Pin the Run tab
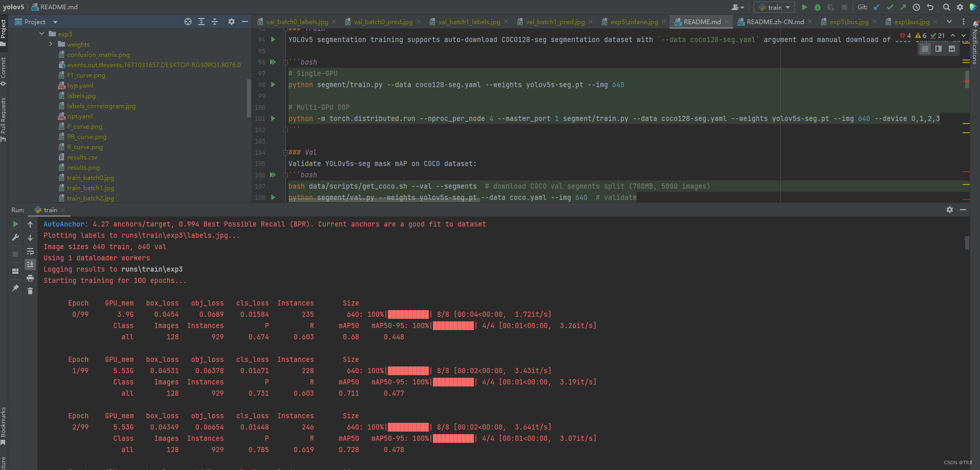The width and height of the screenshot is (980, 470). [x=15, y=288]
